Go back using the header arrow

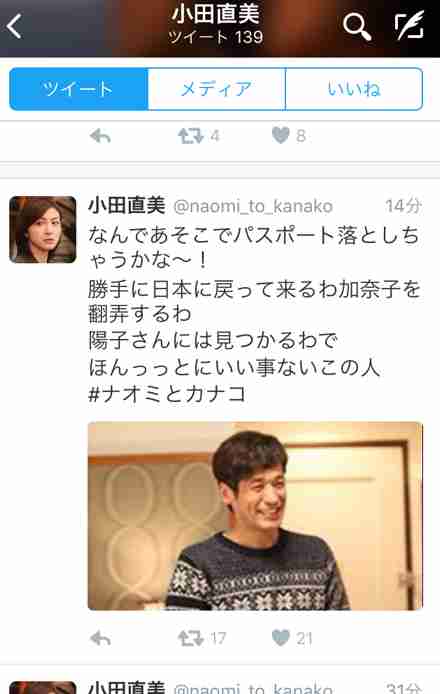tap(14, 27)
